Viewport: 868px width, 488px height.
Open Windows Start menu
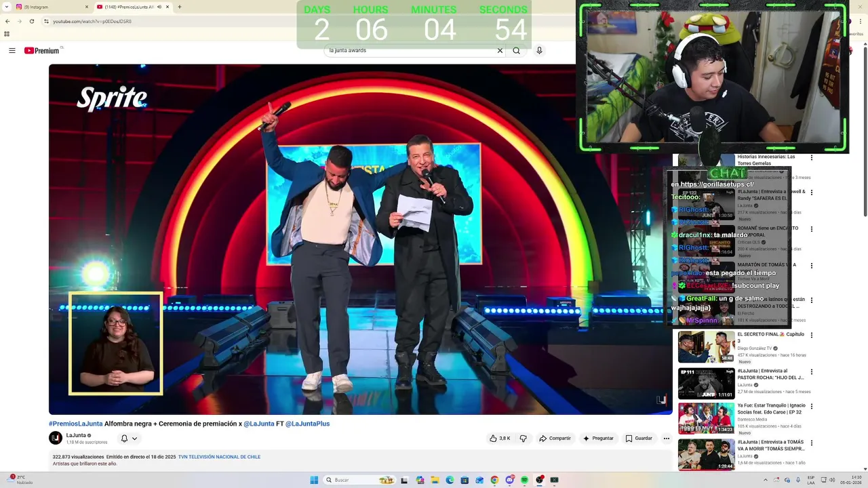tap(314, 480)
